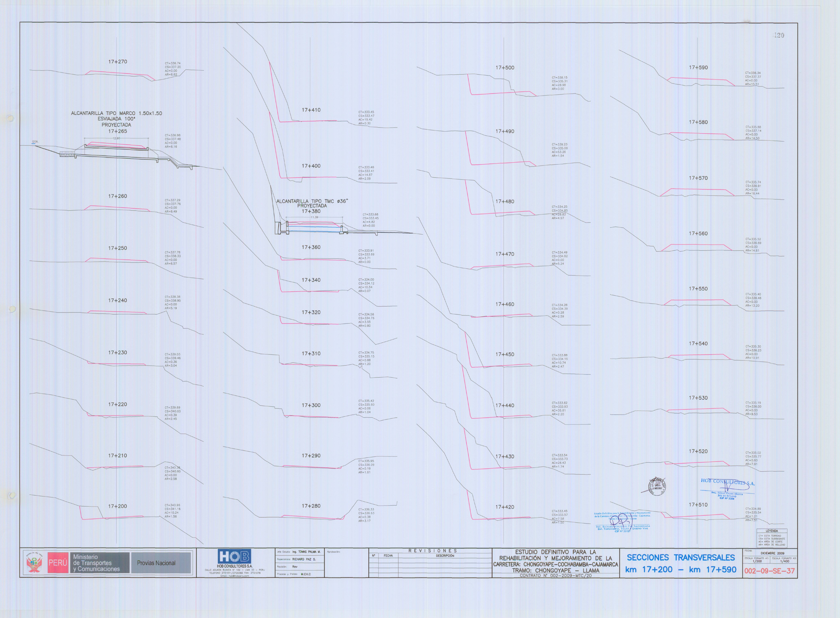Click section label 17+310
840x618 pixels.
pyautogui.click(x=311, y=354)
